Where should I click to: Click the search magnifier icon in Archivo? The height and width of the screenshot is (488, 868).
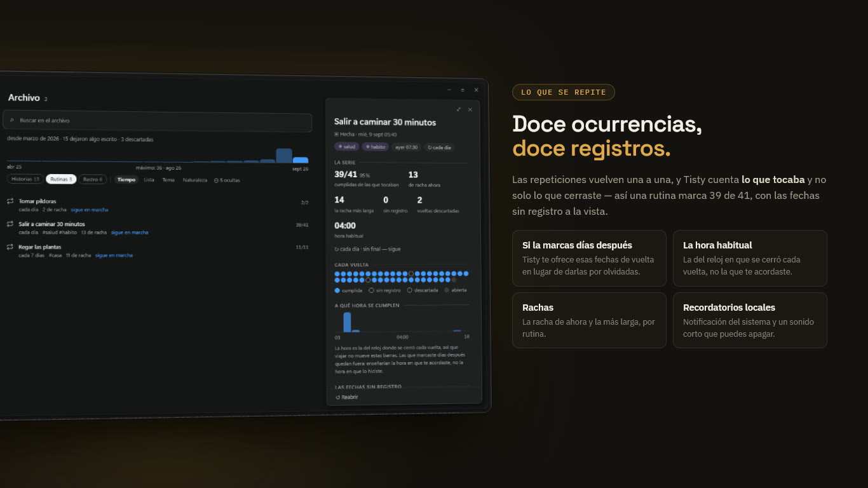(x=11, y=120)
